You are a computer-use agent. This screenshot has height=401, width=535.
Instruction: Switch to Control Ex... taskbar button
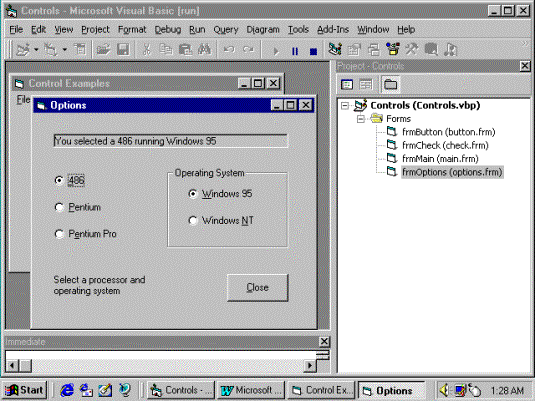[x=321, y=390]
